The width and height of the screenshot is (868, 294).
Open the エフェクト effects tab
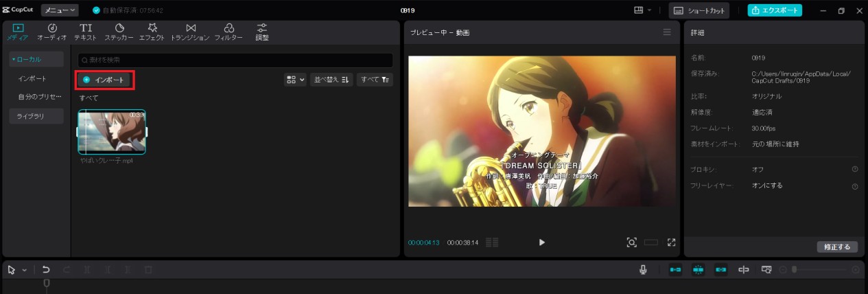(152, 32)
